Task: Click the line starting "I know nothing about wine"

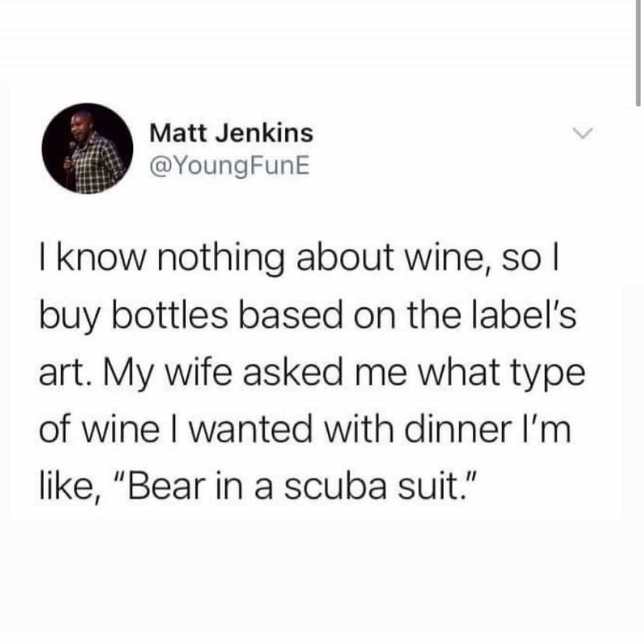Action: [299, 260]
